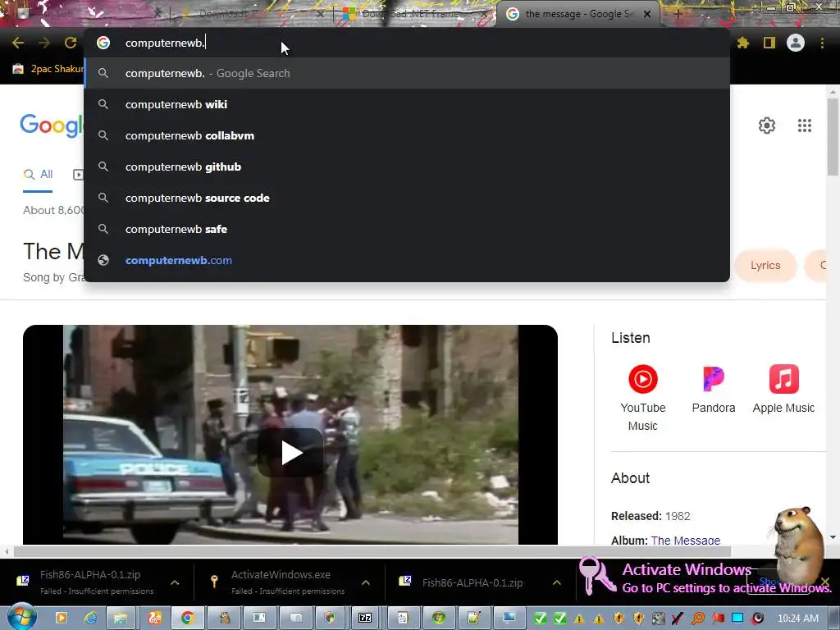Click the vertical page scrollbar thumb
Screen dimensions: 840x630
pyautogui.click(x=833, y=137)
